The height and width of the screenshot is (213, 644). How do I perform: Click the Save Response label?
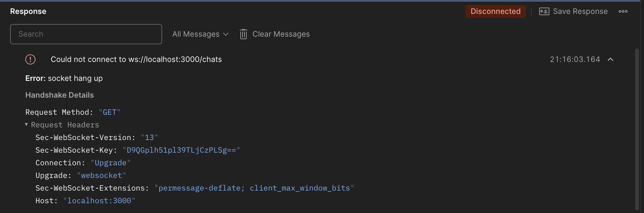(580, 11)
